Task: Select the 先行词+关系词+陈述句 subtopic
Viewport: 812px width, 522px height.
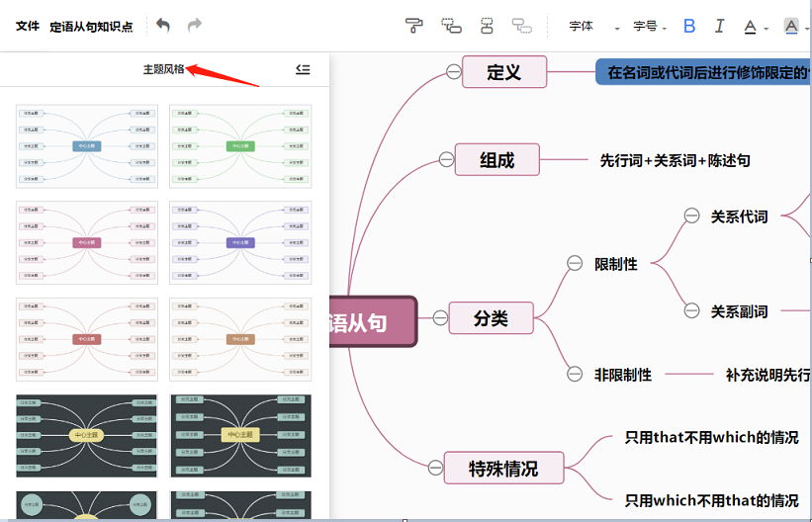Action: [x=676, y=160]
